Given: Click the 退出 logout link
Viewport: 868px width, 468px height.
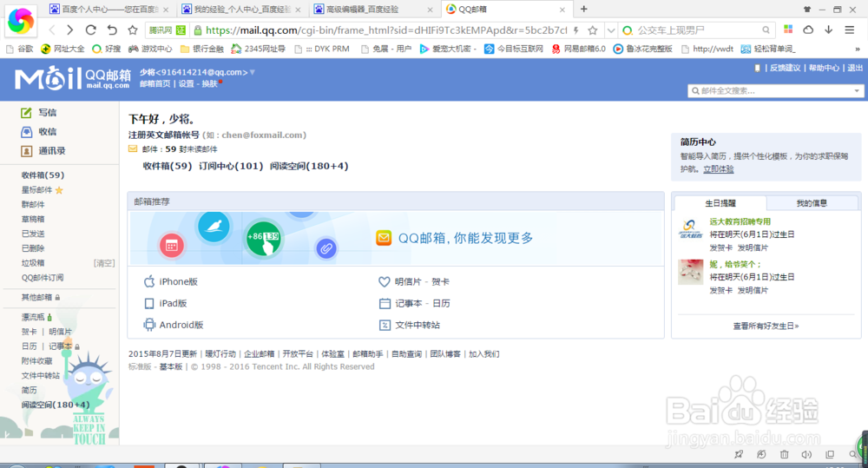Looking at the screenshot, I should [x=855, y=68].
